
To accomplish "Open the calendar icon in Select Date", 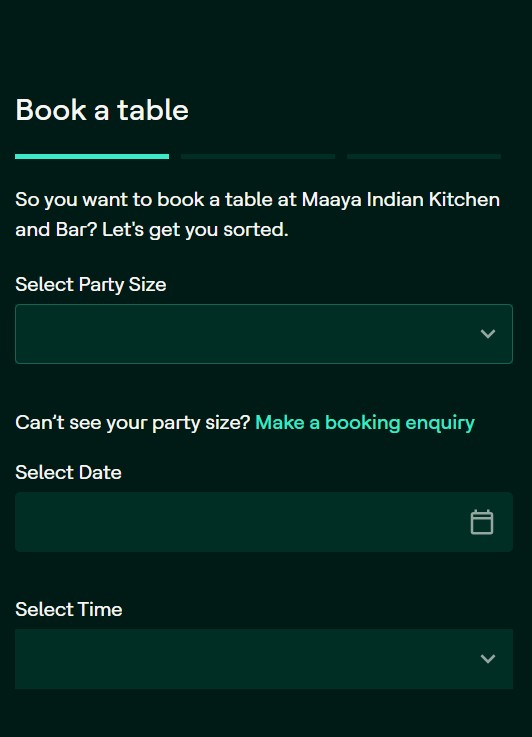I will (x=482, y=522).
